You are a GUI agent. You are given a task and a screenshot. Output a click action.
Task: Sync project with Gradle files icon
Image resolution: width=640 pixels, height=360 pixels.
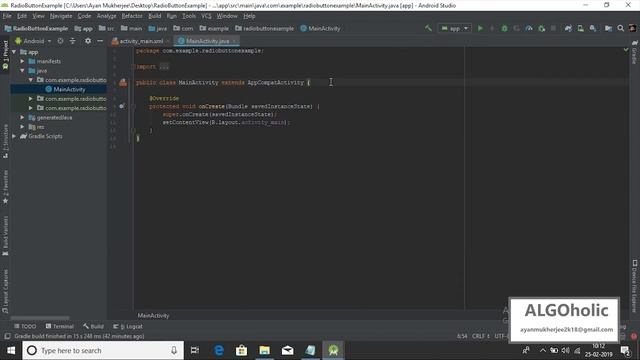(568, 28)
